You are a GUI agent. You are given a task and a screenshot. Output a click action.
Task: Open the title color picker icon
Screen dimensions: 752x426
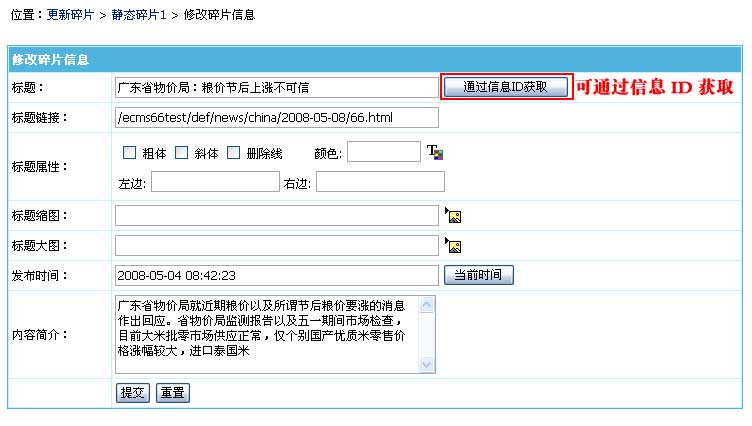pos(434,153)
